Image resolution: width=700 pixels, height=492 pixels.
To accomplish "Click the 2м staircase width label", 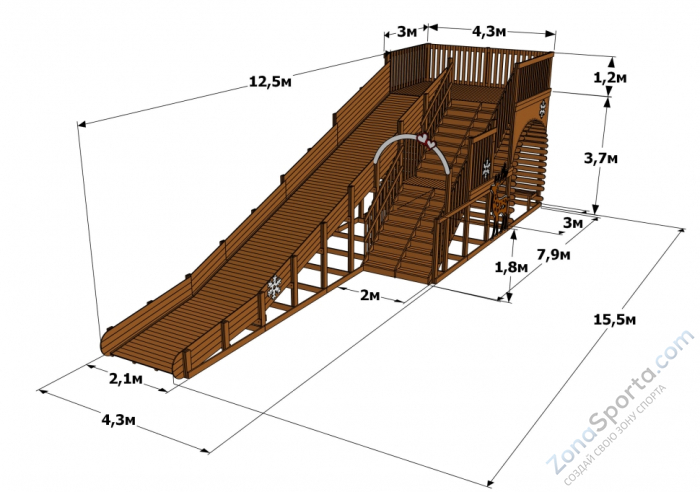I will coord(369,295).
